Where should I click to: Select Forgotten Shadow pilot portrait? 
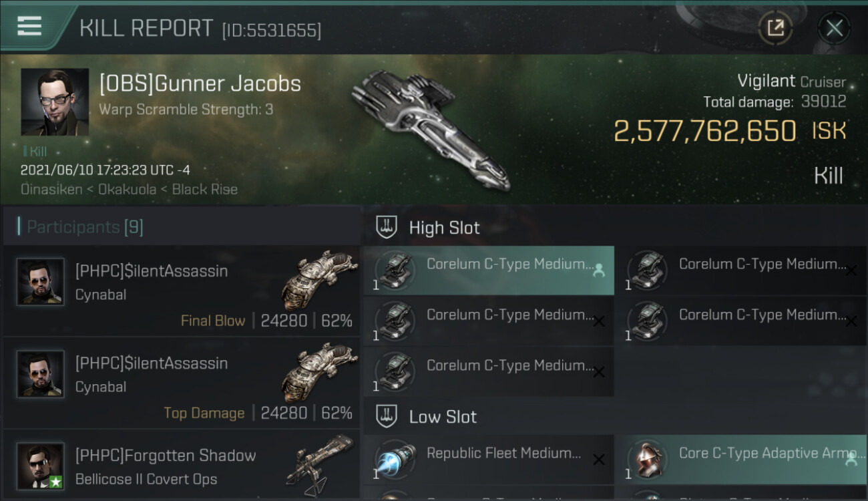[41, 466]
